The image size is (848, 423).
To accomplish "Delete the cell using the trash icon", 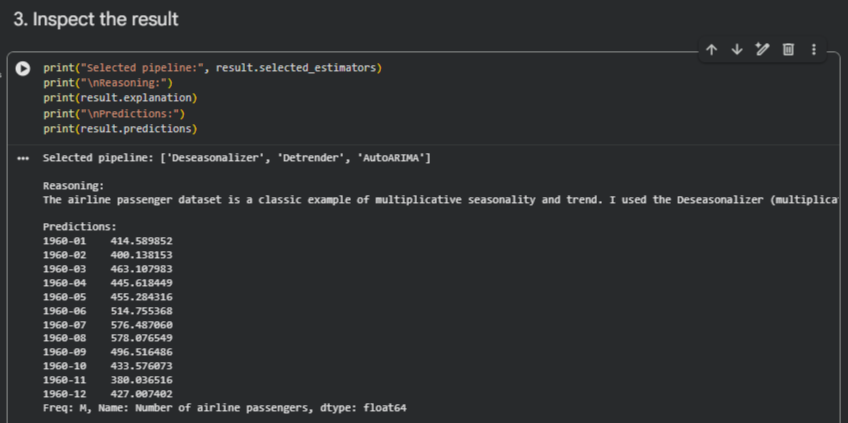I will (788, 50).
